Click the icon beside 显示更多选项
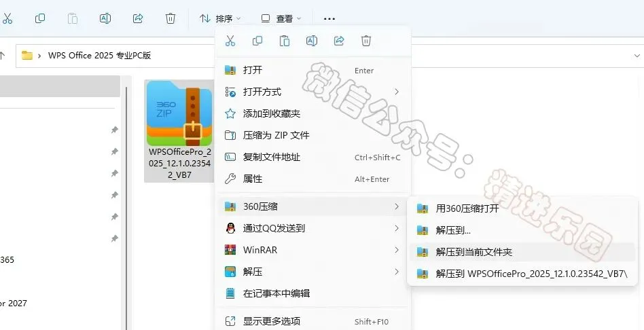The width and height of the screenshot is (644, 330). click(x=230, y=321)
